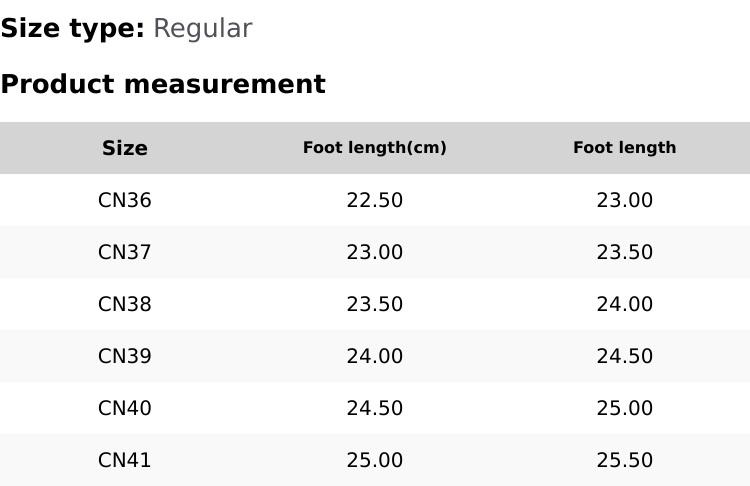
Task: Click the Foot length(cm) column header
Action: (375, 148)
